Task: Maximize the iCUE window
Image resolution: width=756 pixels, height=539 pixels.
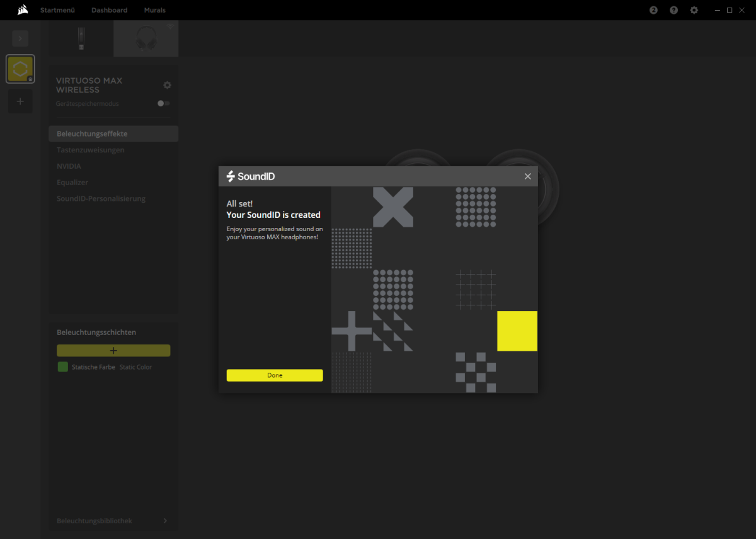Action: (x=730, y=10)
